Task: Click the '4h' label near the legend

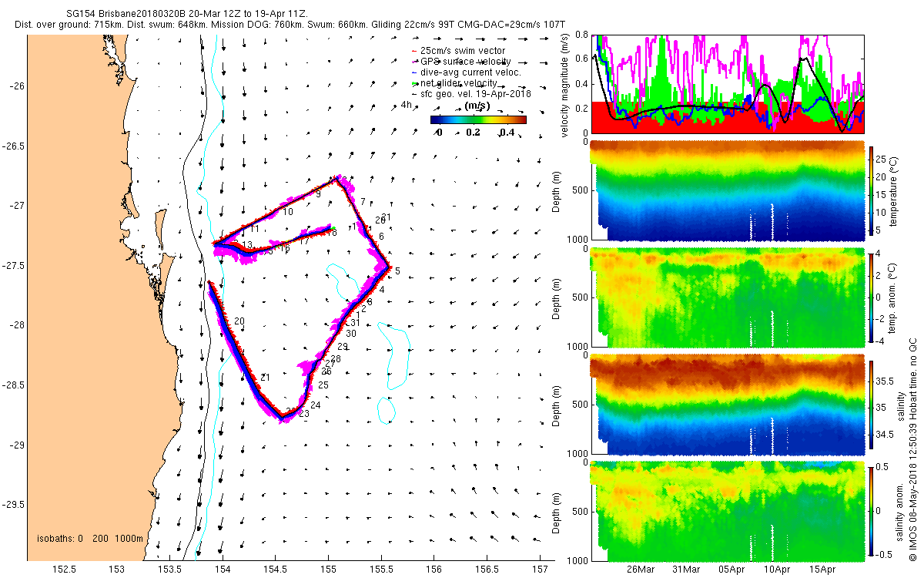Action: click(x=407, y=105)
